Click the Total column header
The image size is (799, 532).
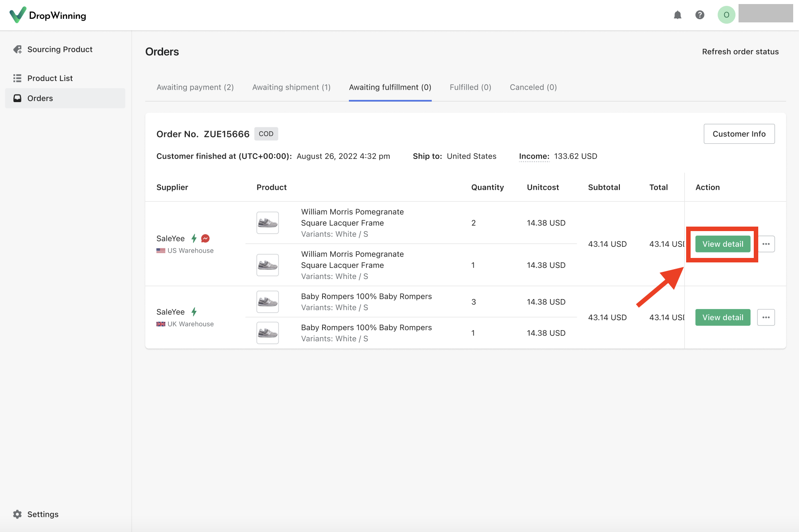point(659,187)
